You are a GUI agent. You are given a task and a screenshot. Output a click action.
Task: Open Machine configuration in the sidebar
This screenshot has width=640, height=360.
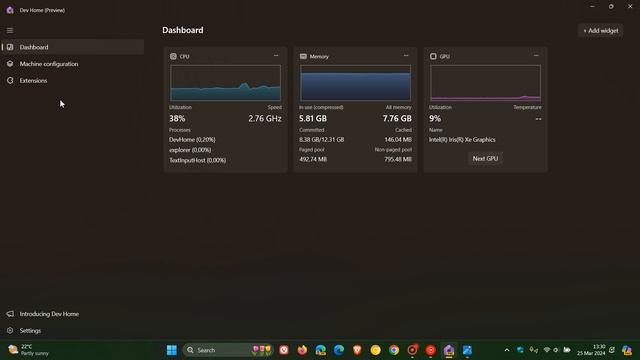(73, 64)
